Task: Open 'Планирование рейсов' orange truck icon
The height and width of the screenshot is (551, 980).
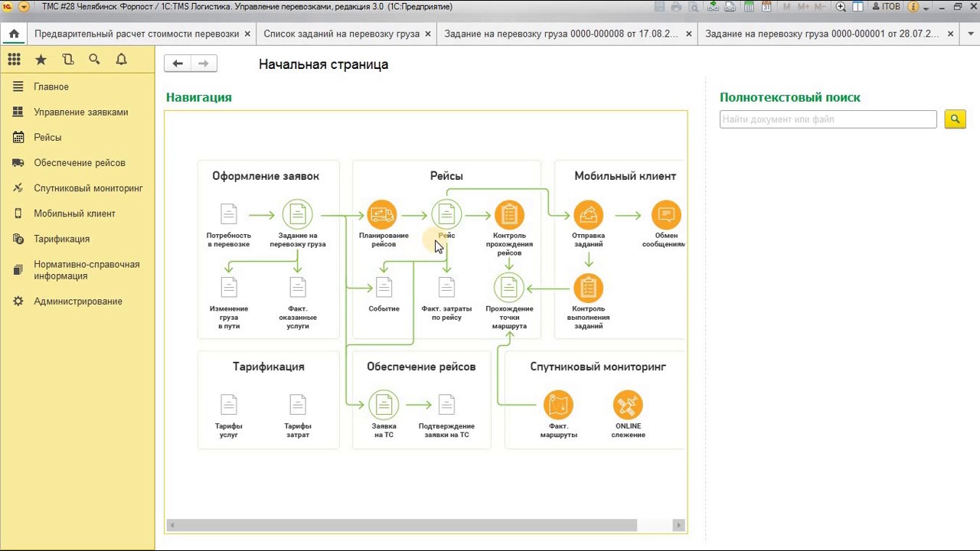Action: click(x=382, y=215)
